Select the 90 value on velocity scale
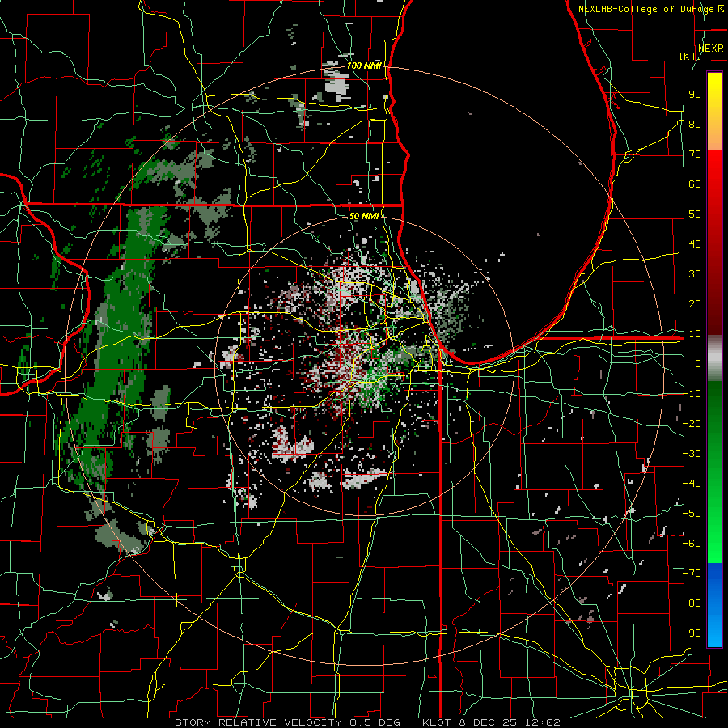This screenshot has width=728, height=728. pos(695,95)
